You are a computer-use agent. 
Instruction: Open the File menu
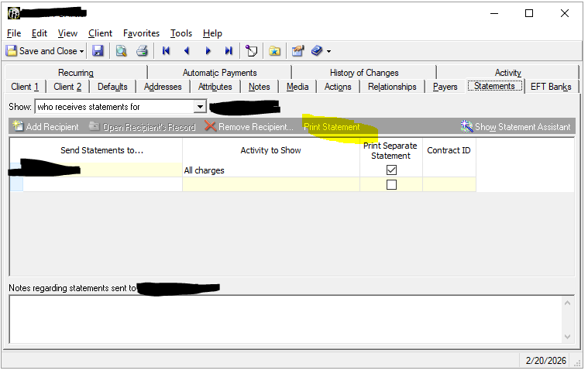tap(14, 33)
